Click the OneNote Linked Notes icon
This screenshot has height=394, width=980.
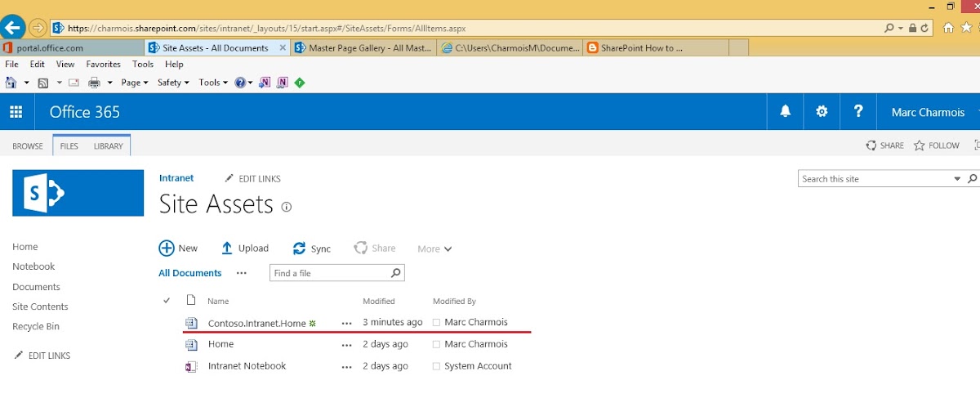point(283,83)
